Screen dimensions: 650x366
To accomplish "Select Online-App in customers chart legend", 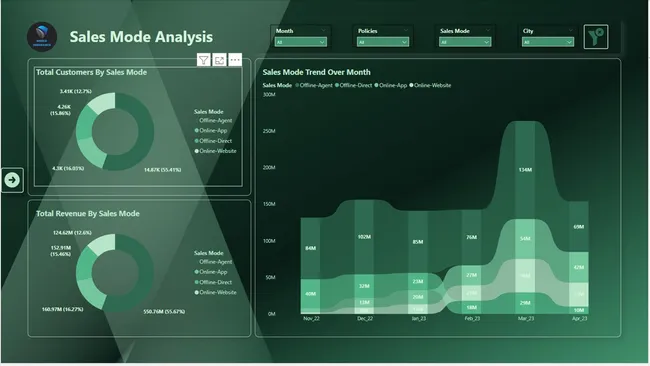I will pyautogui.click(x=211, y=131).
